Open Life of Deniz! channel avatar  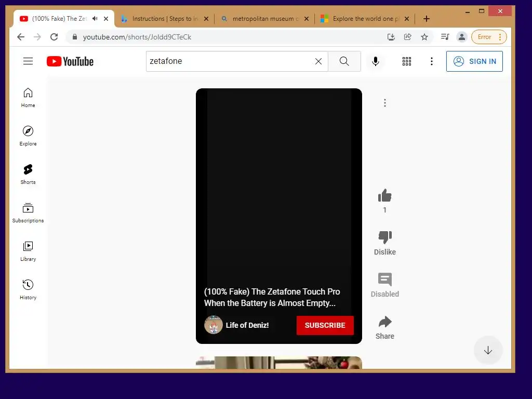214,325
